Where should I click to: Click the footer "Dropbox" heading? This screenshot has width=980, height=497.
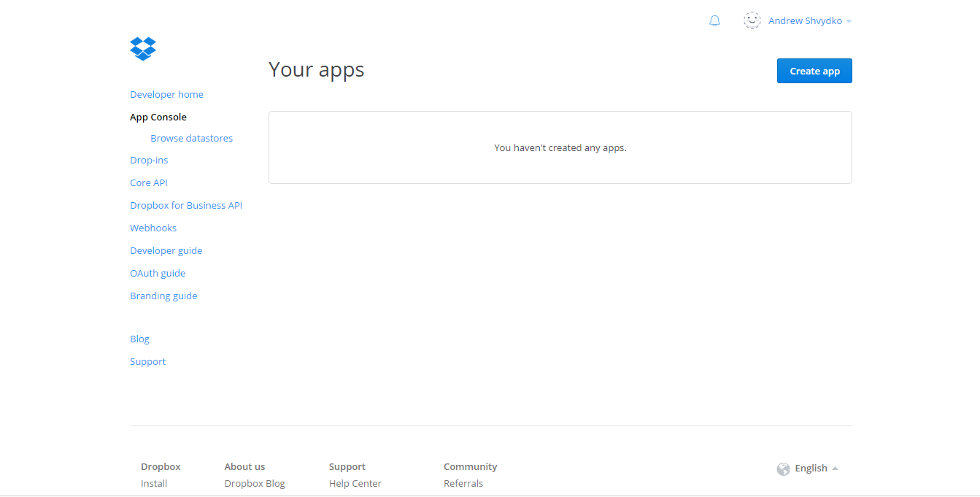(161, 466)
